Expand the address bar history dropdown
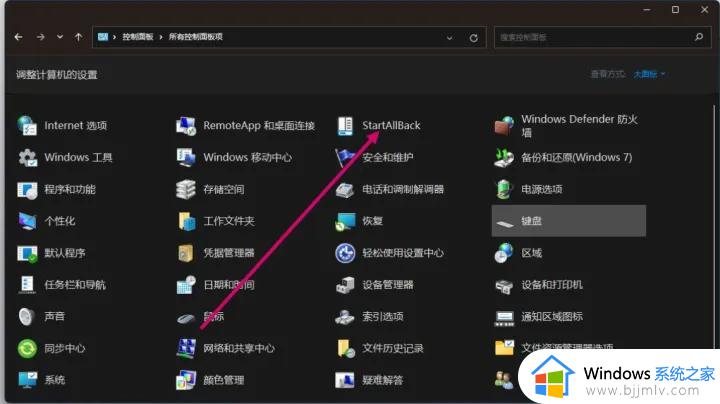 pyautogui.click(x=450, y=38)
